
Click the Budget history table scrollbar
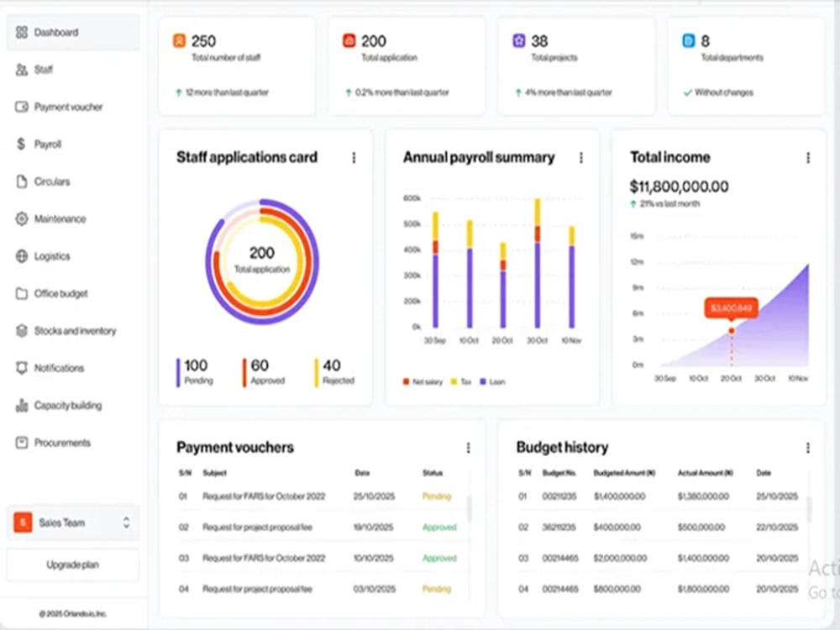point(809,508)
